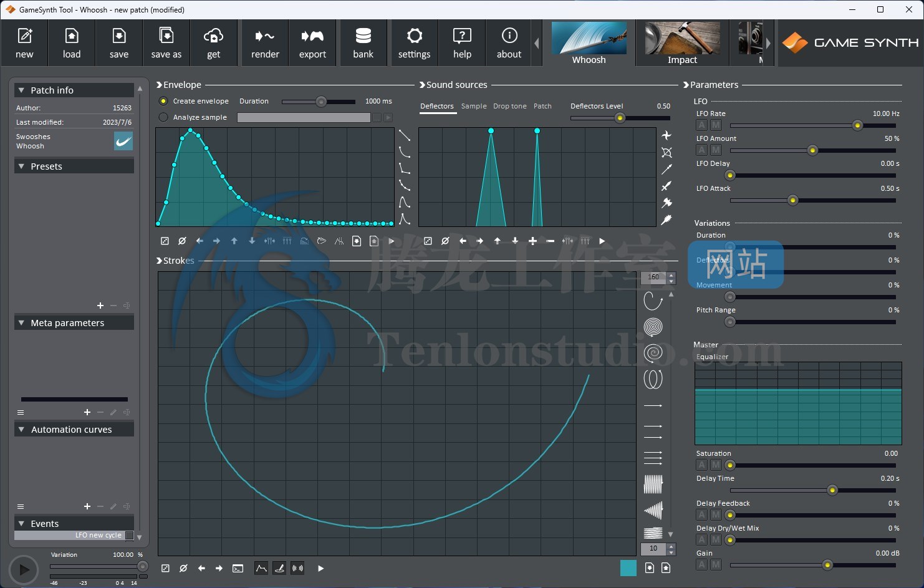Toggle automation A for LFO Rate
This screenshot has height=588, width=924.
click(702, 125)
